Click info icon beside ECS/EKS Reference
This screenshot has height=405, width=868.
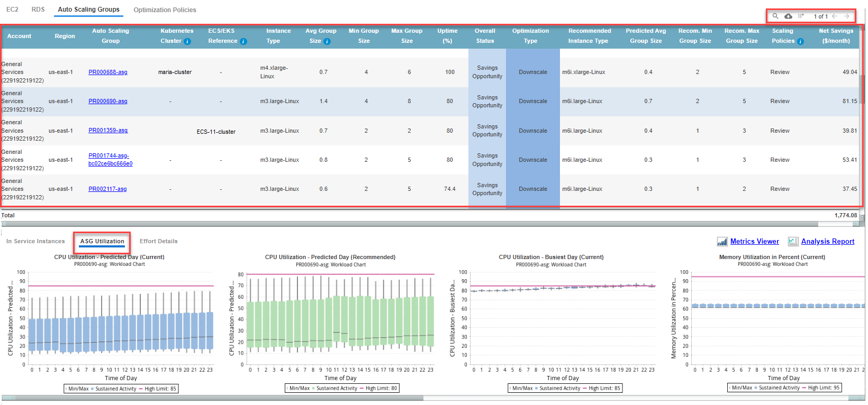tap(243, 41)
